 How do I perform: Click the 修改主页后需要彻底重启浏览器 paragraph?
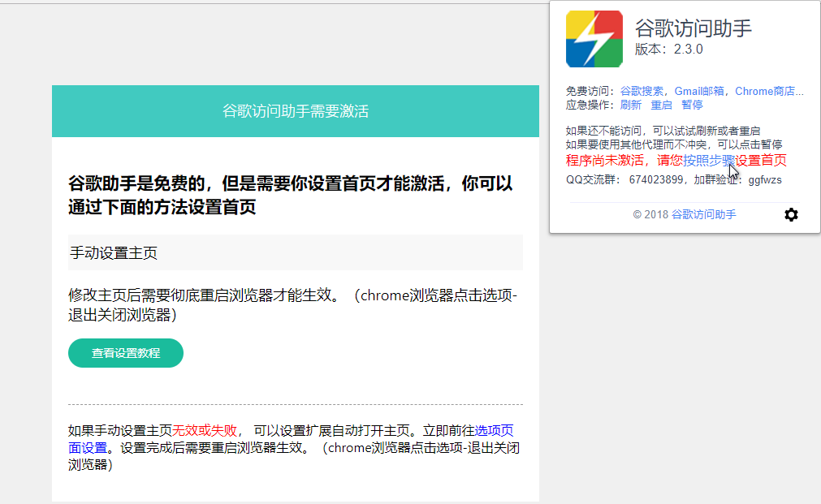292,305
